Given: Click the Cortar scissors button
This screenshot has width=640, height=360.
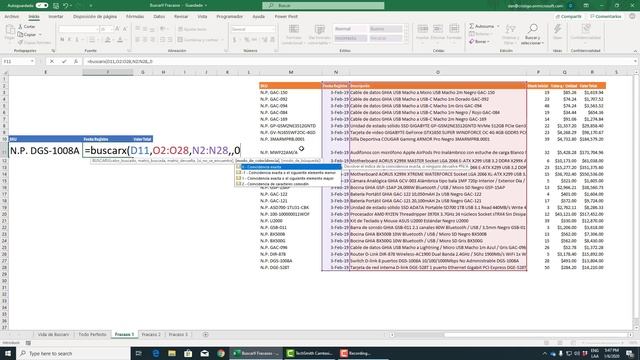Looking at the screenshot, I should pyautogui.click(x=27, y=27).
